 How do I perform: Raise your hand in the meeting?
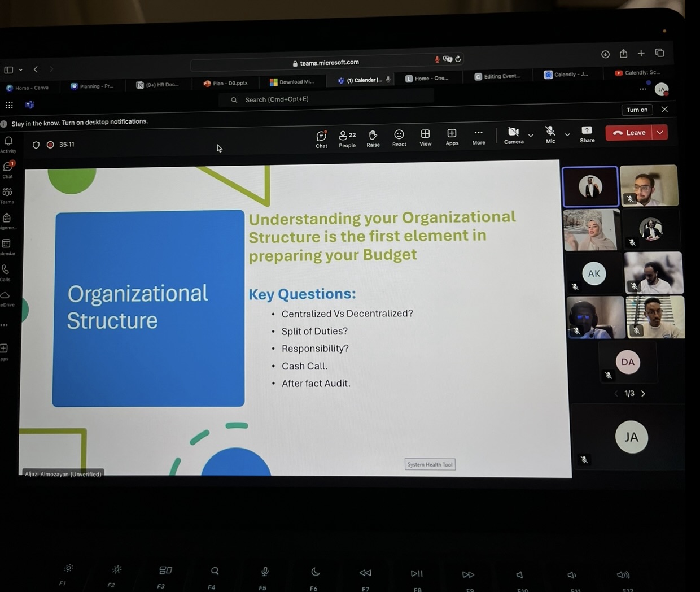coord(373,138)
